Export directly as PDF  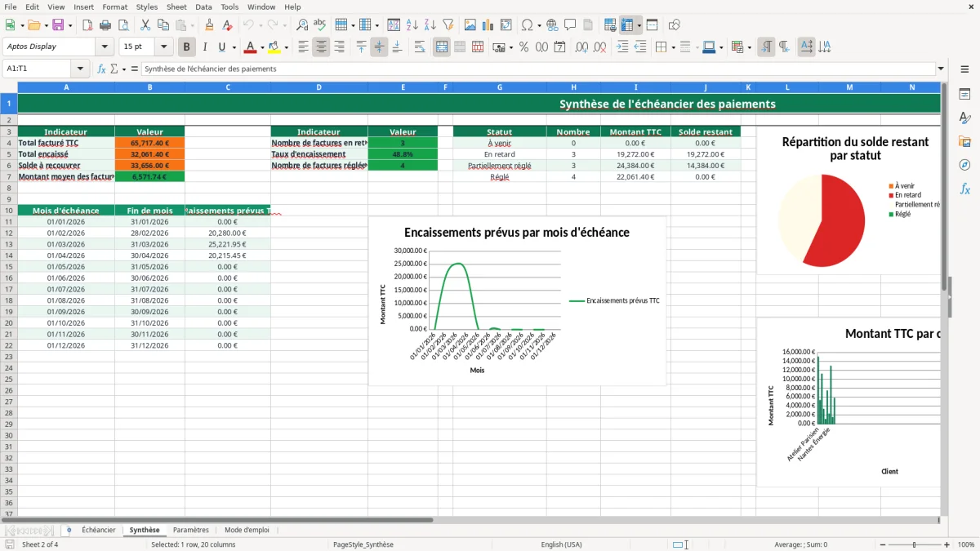(x=87, y=25)
